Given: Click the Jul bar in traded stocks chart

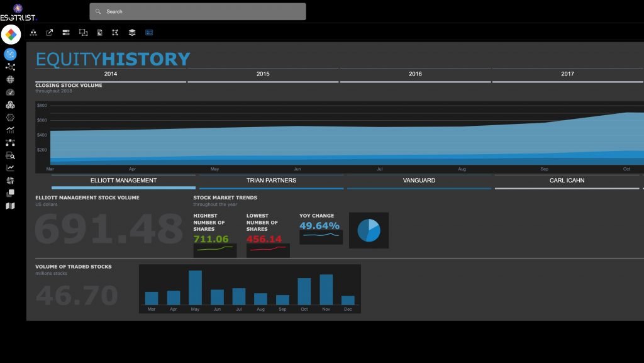Looking at the screenshot, I should tap(239, 296).
